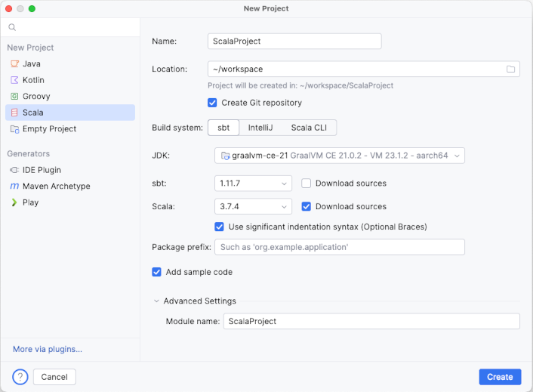Click the Maven Archetype m icon
Screen dimensions: 533x392
click(x=14, y=186)
